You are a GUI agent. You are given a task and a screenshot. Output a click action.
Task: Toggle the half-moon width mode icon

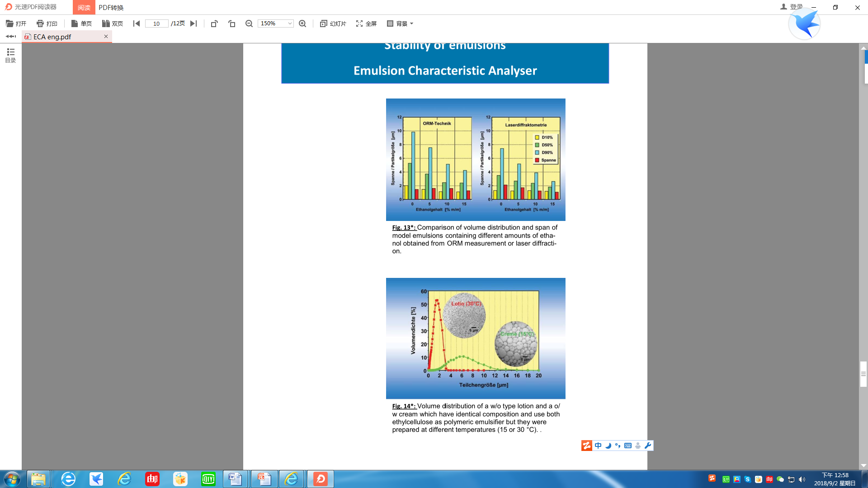608,446
